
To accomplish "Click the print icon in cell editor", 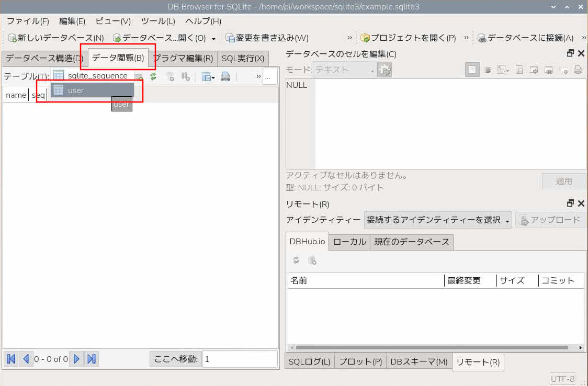I will (578, 70).
